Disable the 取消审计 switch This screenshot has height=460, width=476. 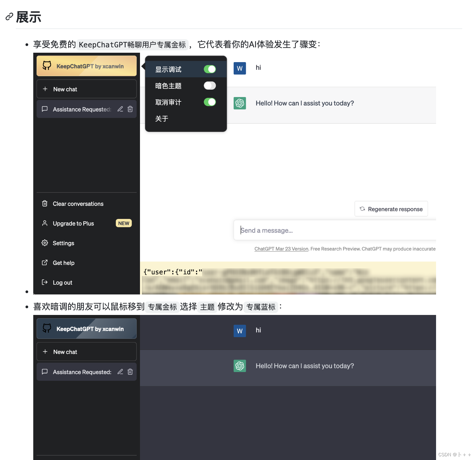pos(210,102)
